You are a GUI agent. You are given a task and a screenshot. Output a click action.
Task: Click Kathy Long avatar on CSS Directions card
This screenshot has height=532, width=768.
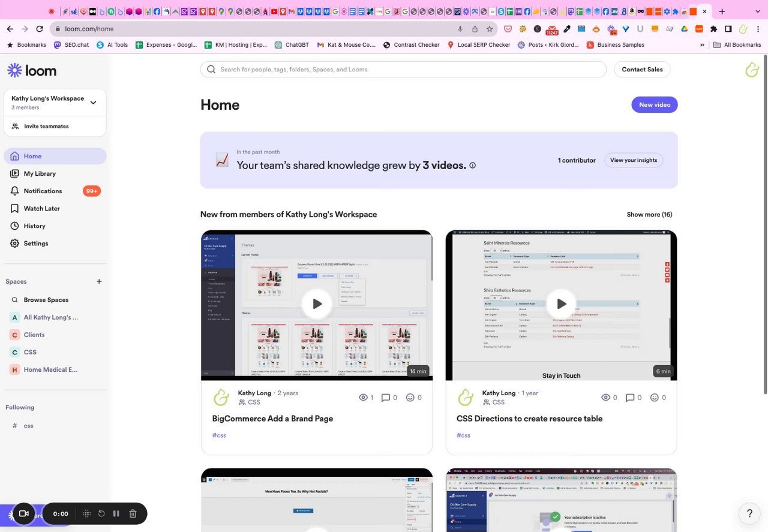pos(466,397)
